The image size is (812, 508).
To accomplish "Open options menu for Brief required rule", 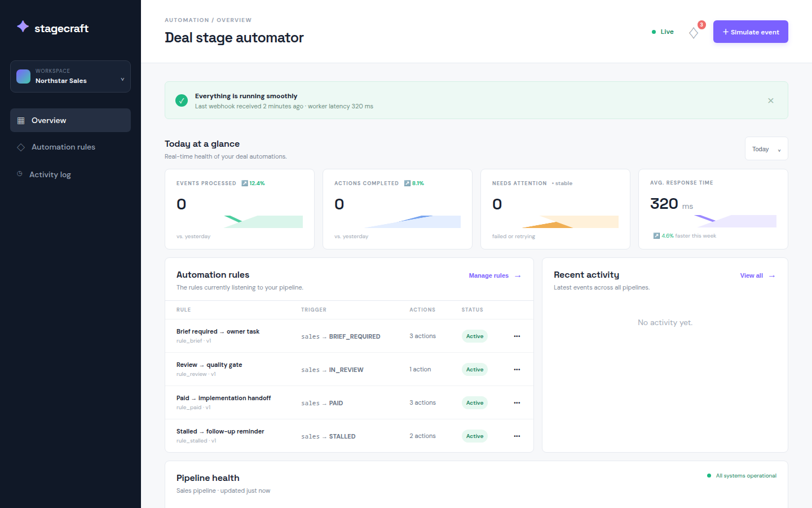I will pos(517,336).
